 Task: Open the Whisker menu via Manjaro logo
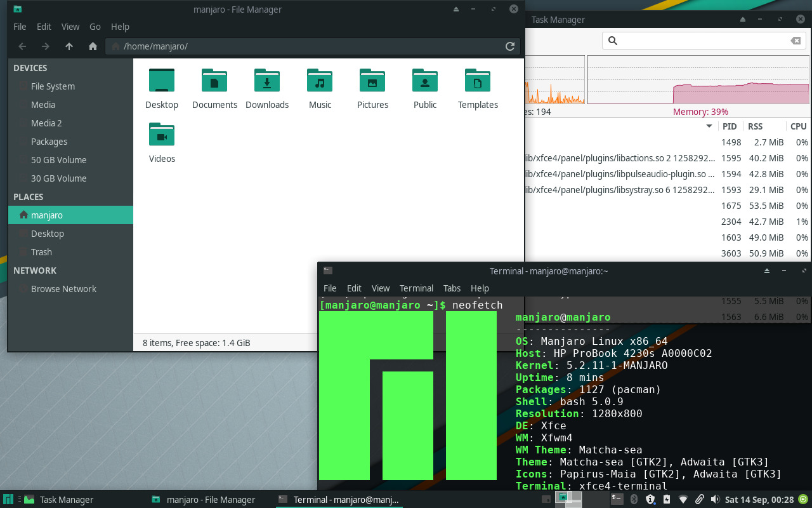pyautogui.click(x=8, y=500)
